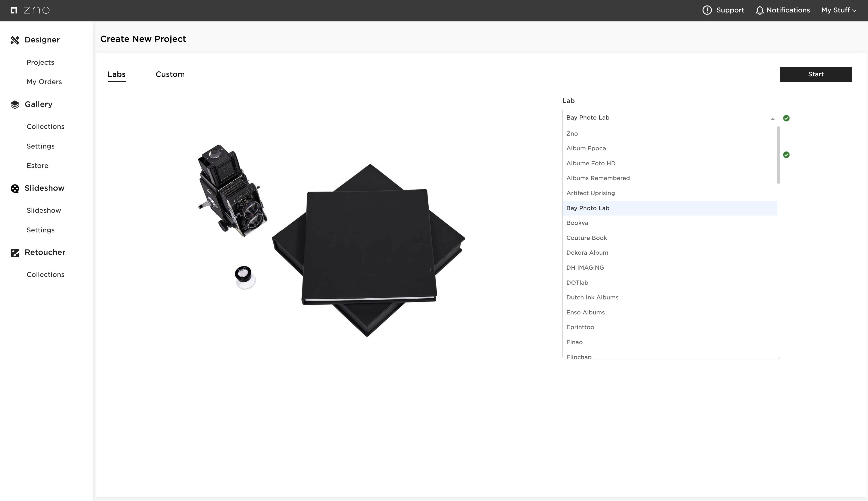Open Projects under Designer

pyautogui.click(x=40, y=62)
